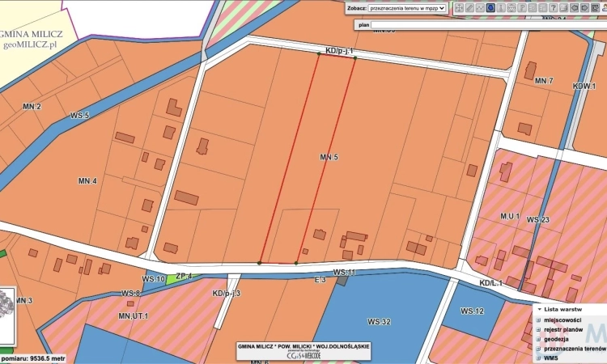The image size is (607, 364).
Task: Activate the blue polygon area tool
Action: click(490, 8)
